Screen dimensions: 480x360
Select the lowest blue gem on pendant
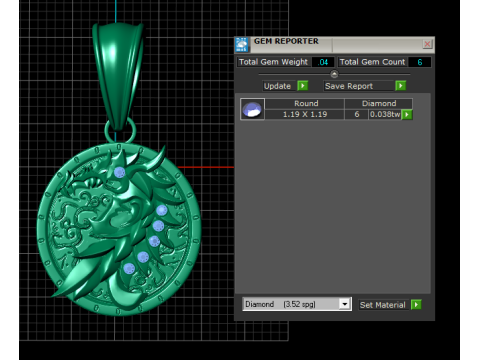pos(129,269)
